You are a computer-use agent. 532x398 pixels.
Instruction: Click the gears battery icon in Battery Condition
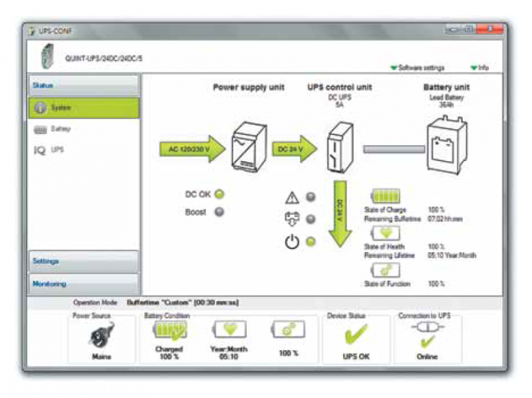289,329
